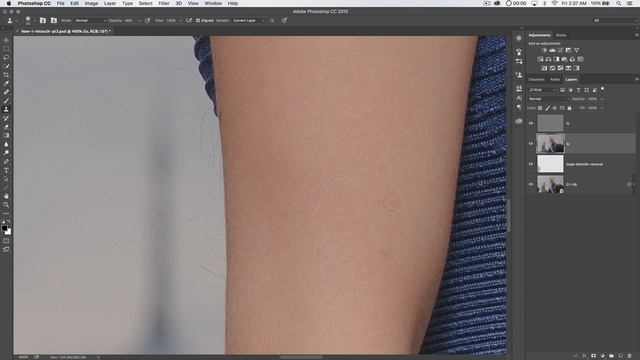640x360 pixels.
Task: Select the History Brush tool
Action: (6, 118)
